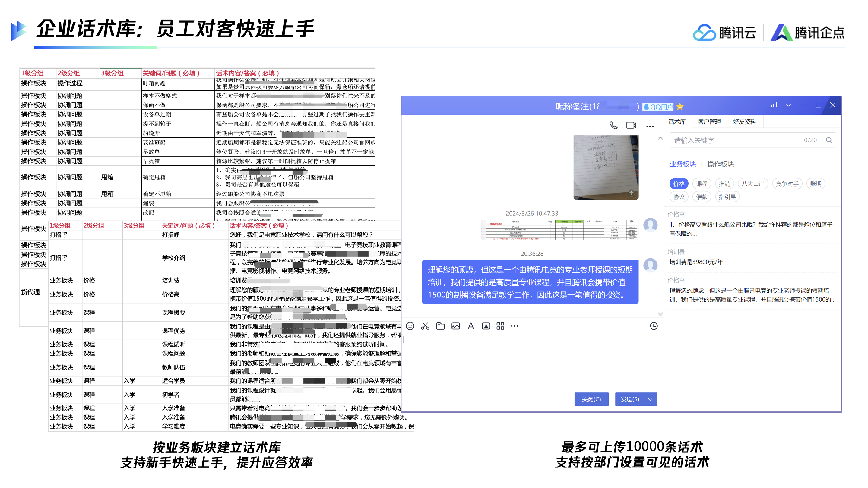Click the avatar beside the spreadsheet image message
The height and width of the screenshot is (488, 868).
click(650, 225)
